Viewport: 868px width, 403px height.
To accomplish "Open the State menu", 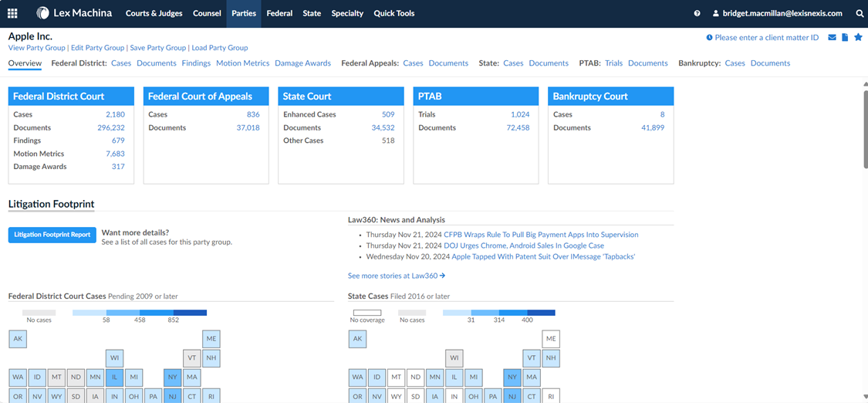I will click(312, 13).
